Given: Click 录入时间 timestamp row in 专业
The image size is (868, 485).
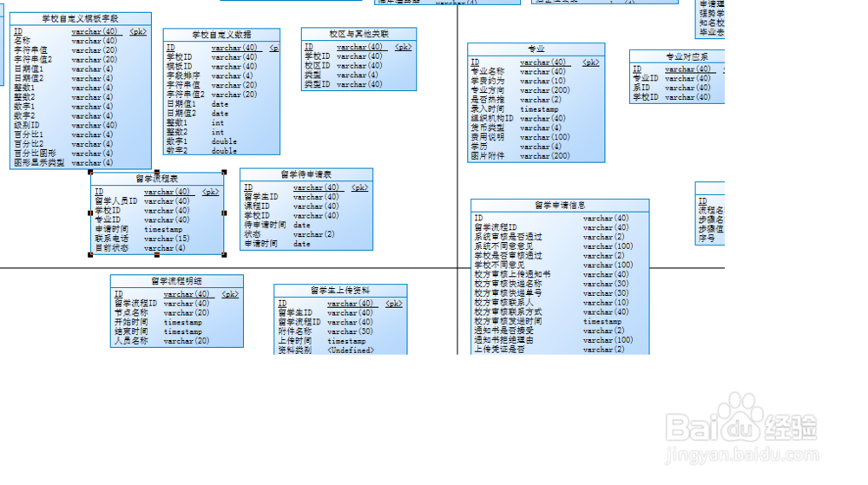Looking at the screenshot, I should (515, 109).
